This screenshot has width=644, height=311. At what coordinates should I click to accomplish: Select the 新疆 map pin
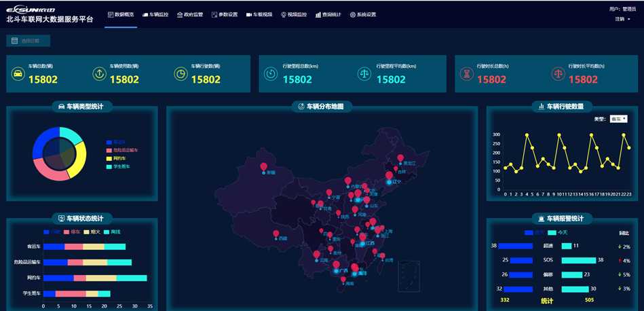click(x=264, y=167)
